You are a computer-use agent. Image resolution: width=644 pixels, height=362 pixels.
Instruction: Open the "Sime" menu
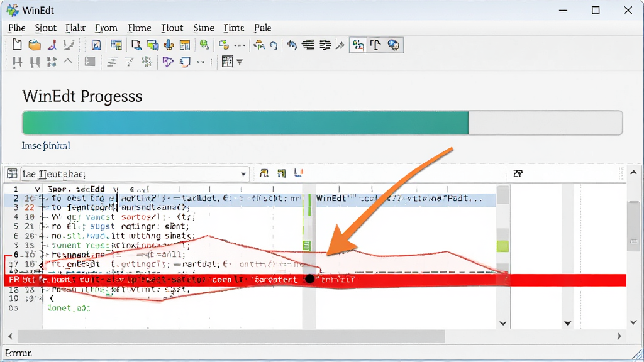point(204,28)
